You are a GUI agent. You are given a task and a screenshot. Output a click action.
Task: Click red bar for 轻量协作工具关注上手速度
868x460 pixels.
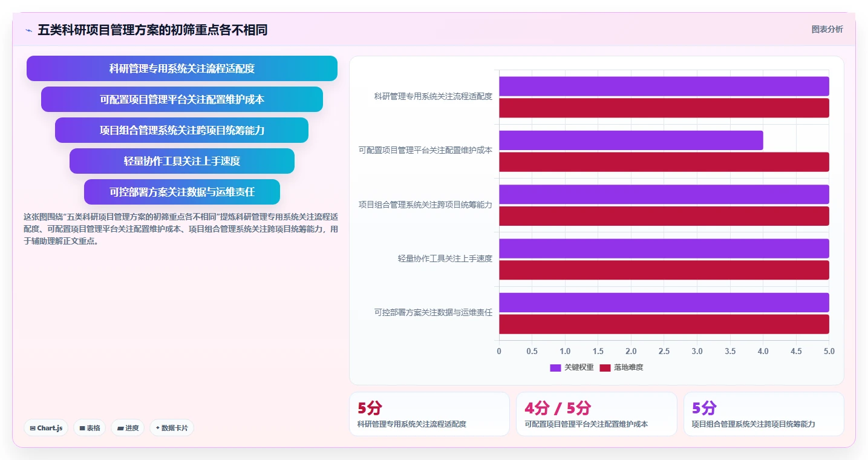pyautogui.click(x=664, y=270)
